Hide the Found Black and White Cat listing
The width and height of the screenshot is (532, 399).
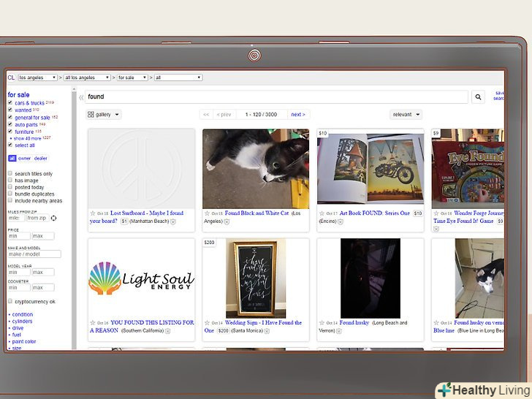(227, 221)
